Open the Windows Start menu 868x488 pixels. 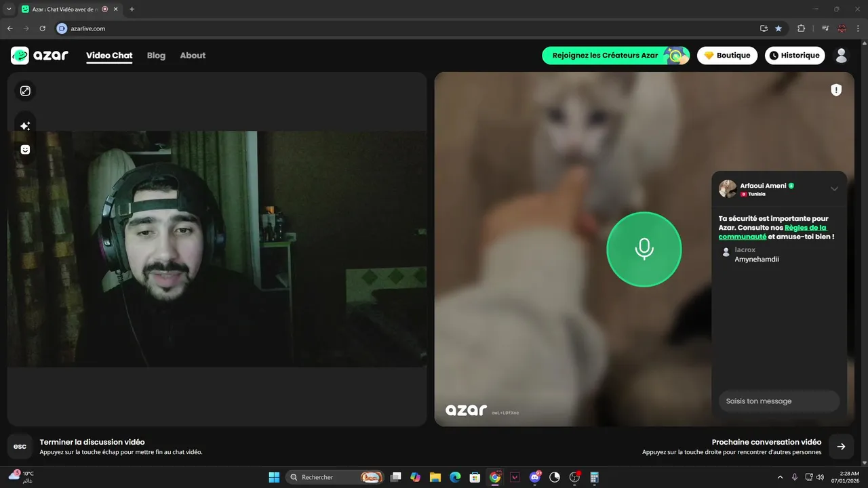[x=274, y=477]
